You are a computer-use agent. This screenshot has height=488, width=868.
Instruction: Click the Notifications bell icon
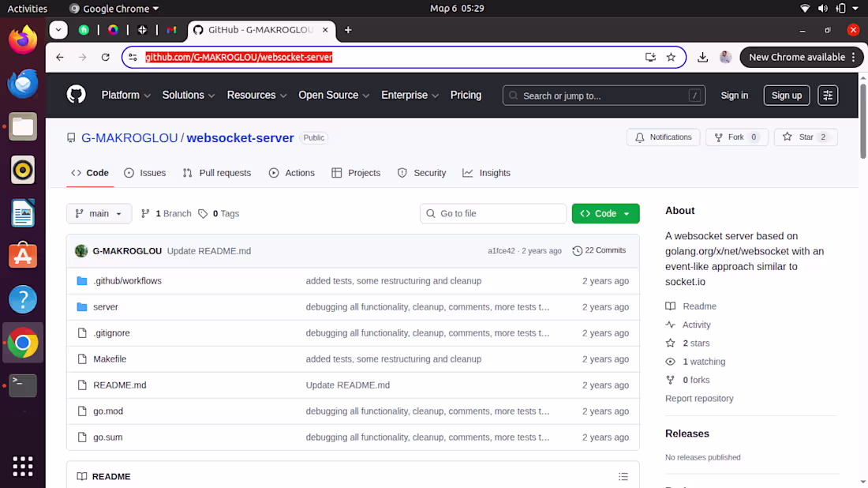click(640, 137)
